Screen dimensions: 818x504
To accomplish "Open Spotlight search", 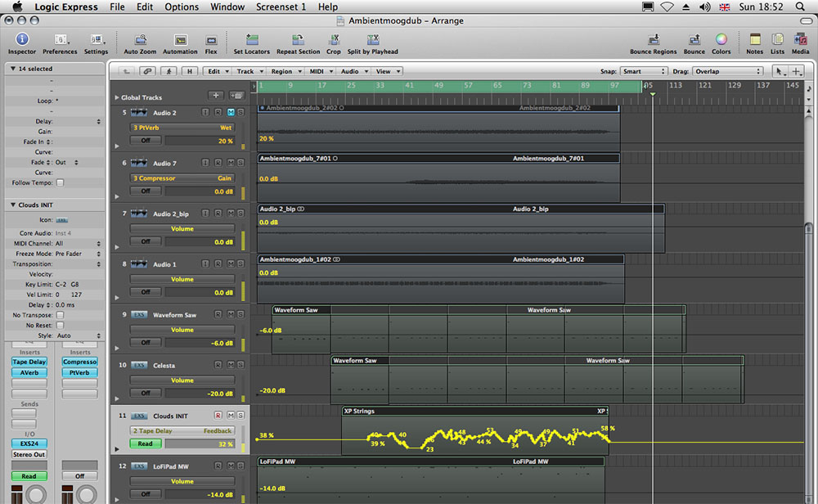I will coord(800,7).
